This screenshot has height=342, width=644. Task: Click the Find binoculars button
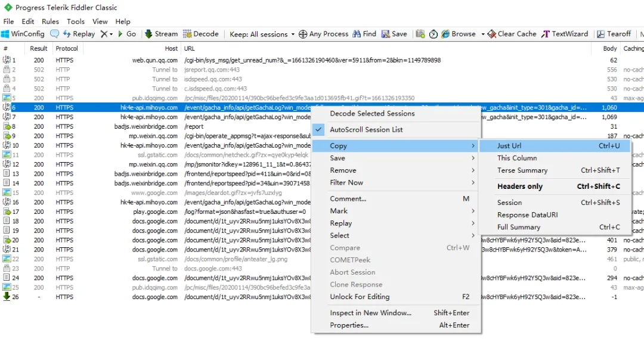tap(364, 34)
